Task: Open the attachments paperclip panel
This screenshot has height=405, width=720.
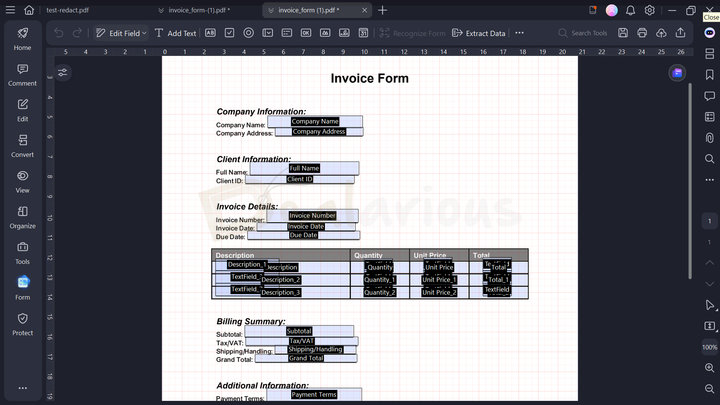Action: point(709,137)
